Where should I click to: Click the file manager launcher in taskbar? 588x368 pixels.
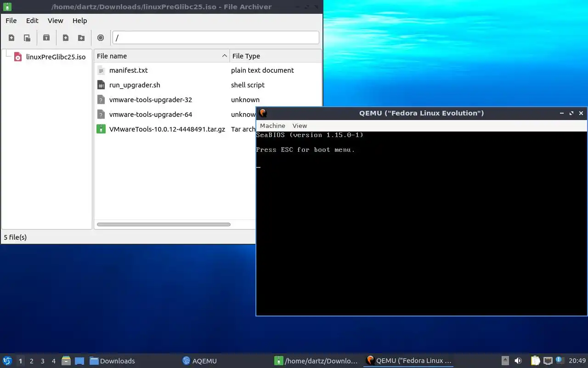pyautogui.click(x=66, y=361)
